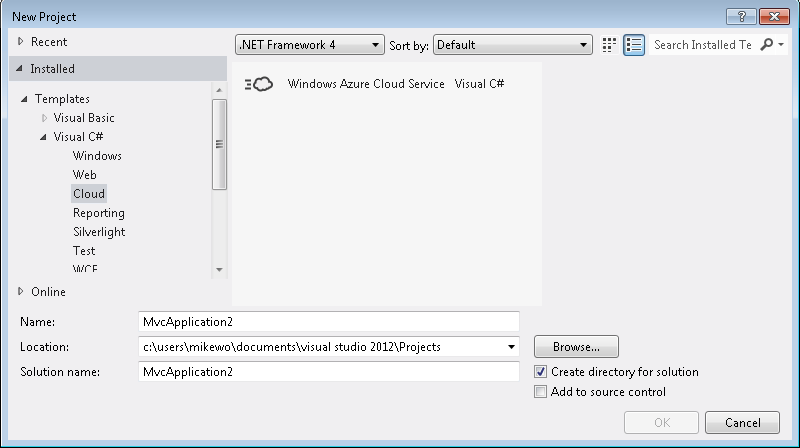Screen dimensions: 800x448
Task: Click the tree scrollbar down arrow
Action: pos(219,269)
